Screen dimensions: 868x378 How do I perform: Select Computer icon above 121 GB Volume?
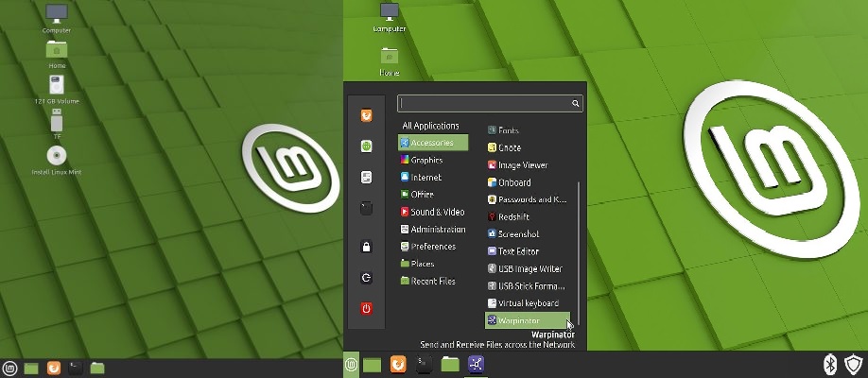(x=57, y=18)
